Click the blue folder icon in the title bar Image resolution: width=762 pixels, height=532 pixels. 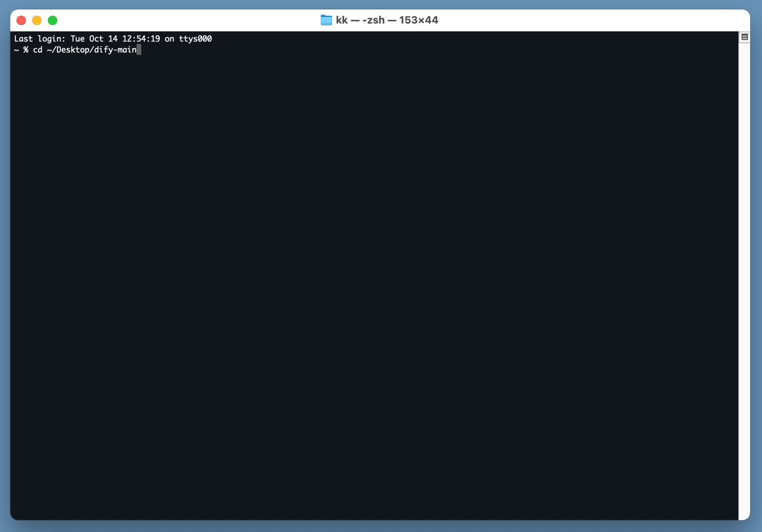point(326,20)
